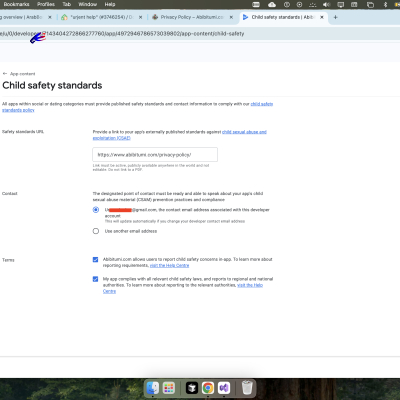Viewport: 400px width, 400px height.
Task: Go back to App content
Action: coord(19,74)
